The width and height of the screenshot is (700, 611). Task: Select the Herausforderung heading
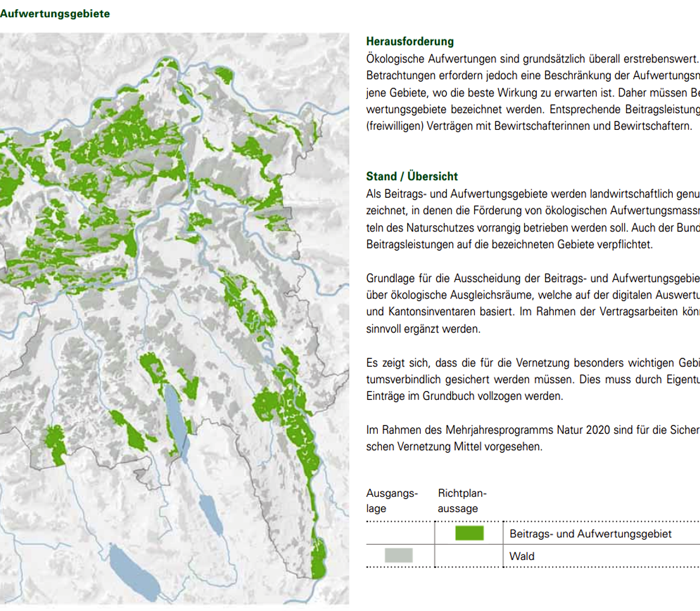(410, 41)
